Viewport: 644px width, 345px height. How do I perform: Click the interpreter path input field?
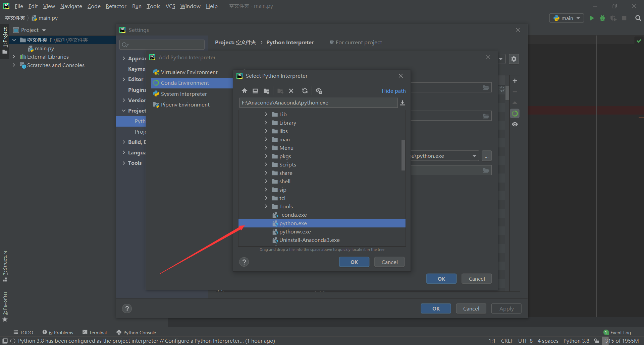(x=319, y=103)
